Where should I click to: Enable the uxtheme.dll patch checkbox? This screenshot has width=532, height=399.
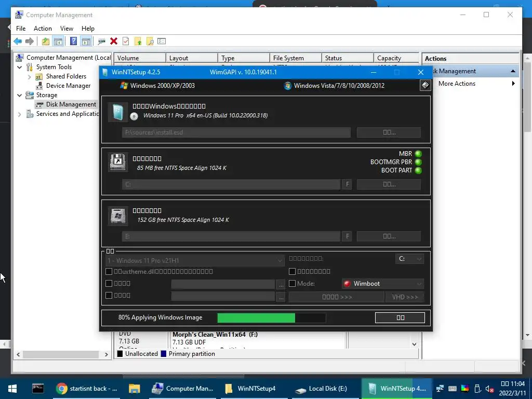[109, 271]
